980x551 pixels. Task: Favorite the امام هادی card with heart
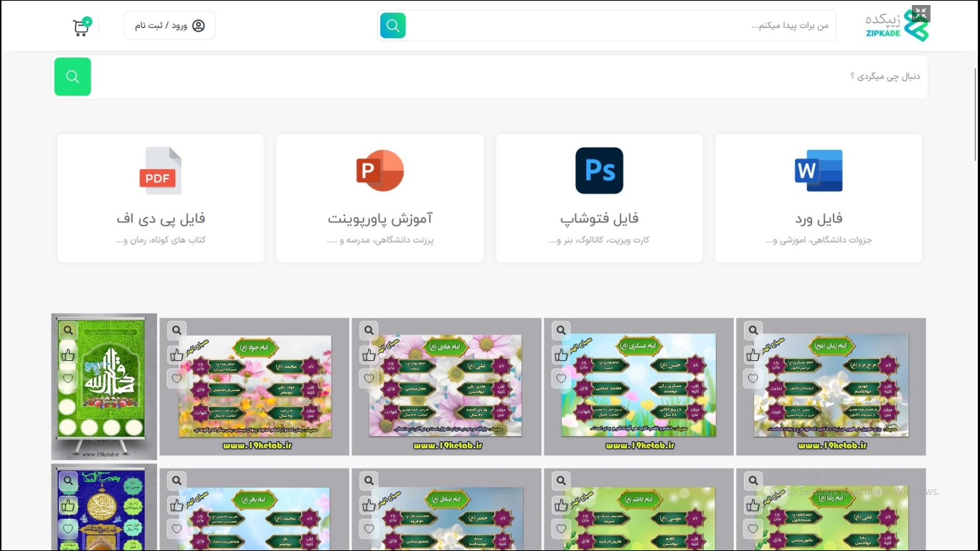point(369,378)
